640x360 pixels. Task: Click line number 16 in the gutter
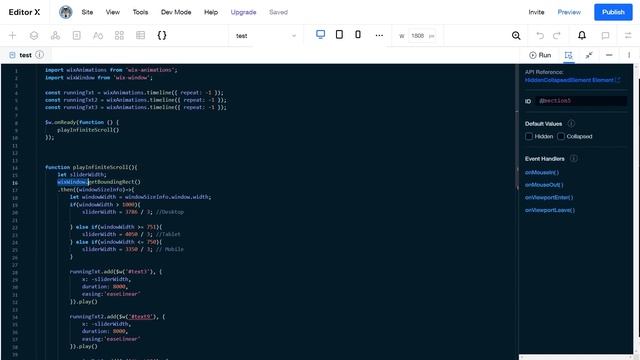click(x=15, y=182)
